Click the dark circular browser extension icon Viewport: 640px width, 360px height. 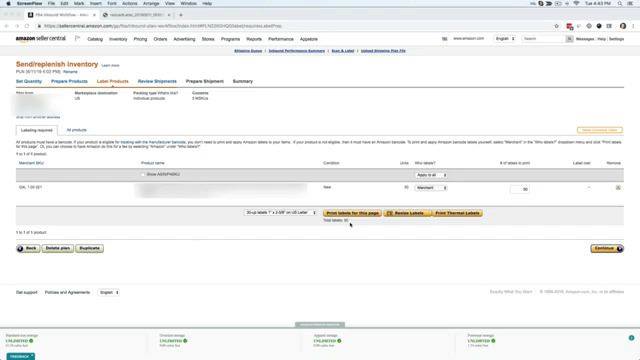599,26
